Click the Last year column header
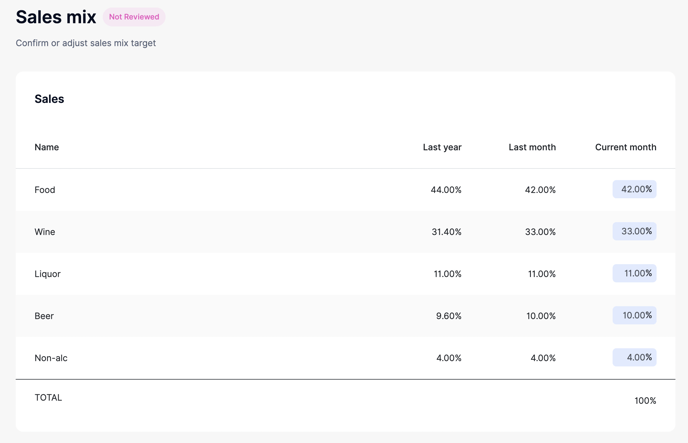The height and width of the screenshot is (443, 688). [442, 147]
